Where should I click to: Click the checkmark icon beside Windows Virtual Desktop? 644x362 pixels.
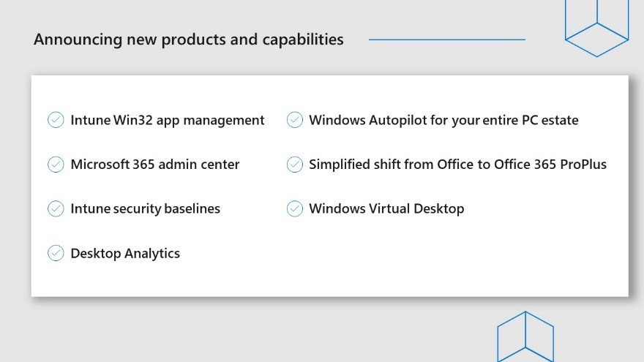click(x=294, y=209)
